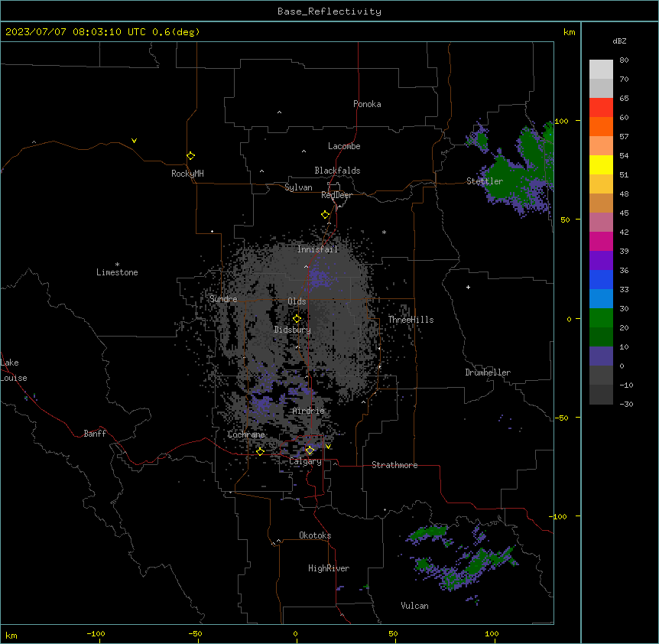659x644 pixels.
Task: Click the -50 tick on right axis
Action: 561,418
